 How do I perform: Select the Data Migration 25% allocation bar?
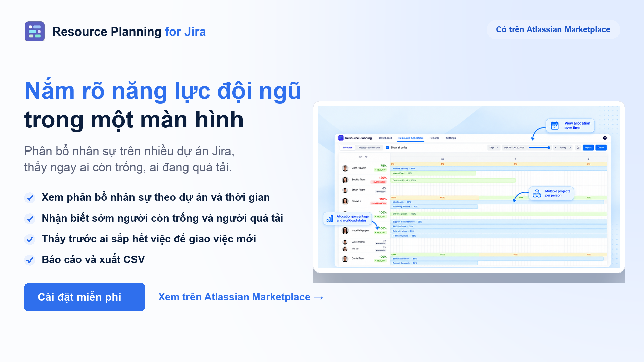pos(499,231)
